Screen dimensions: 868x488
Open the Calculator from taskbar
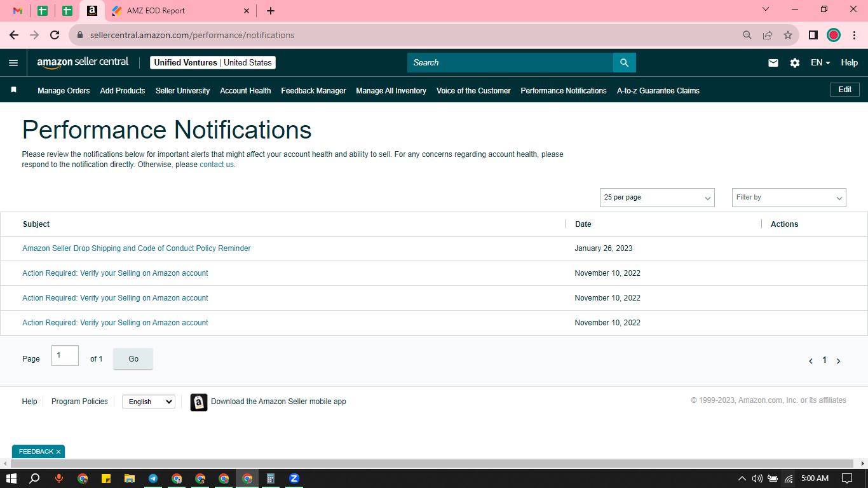271,478
